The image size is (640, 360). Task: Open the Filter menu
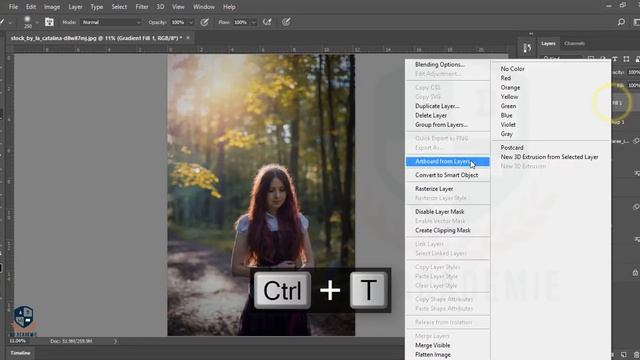pyautogui.click(x=142, y=7)
